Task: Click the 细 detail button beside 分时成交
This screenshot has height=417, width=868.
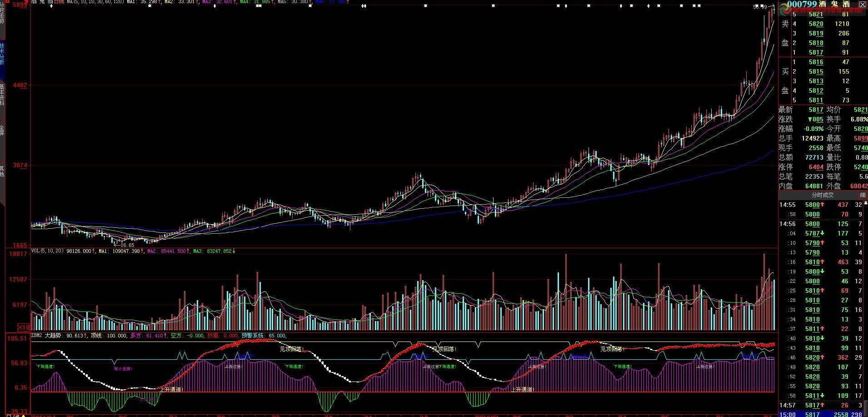Action: coord(862,195)
